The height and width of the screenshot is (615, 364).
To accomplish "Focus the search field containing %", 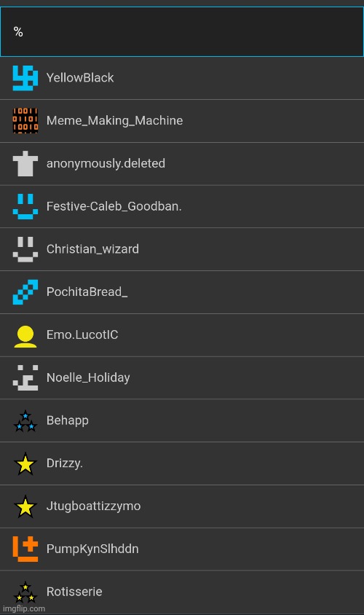I will (x=182, y=32).
